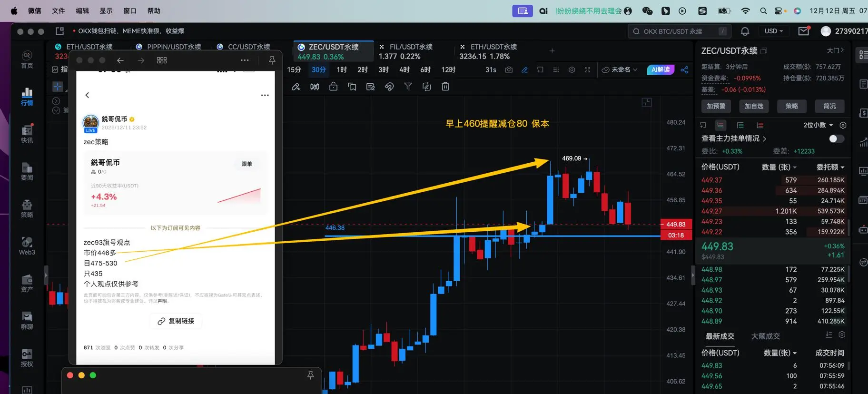The height and width of the screenshot is (394, 868).
Task: Expand 查看主力挂单情况 details arrow
Action: click(764, 139)
